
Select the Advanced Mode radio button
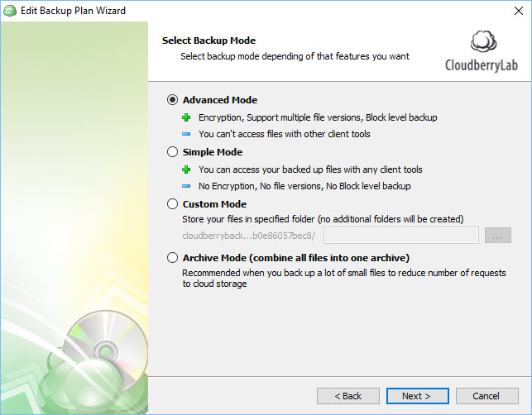(172, 100)
